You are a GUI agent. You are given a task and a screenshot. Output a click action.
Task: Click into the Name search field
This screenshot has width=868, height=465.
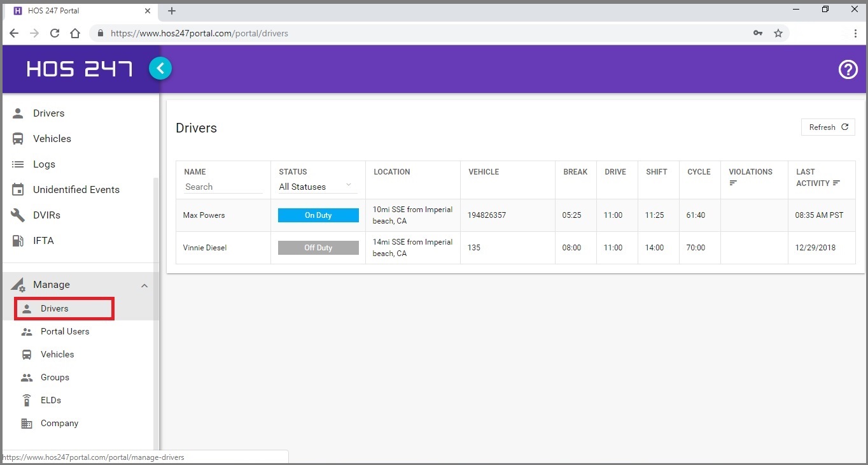point(223,187)
